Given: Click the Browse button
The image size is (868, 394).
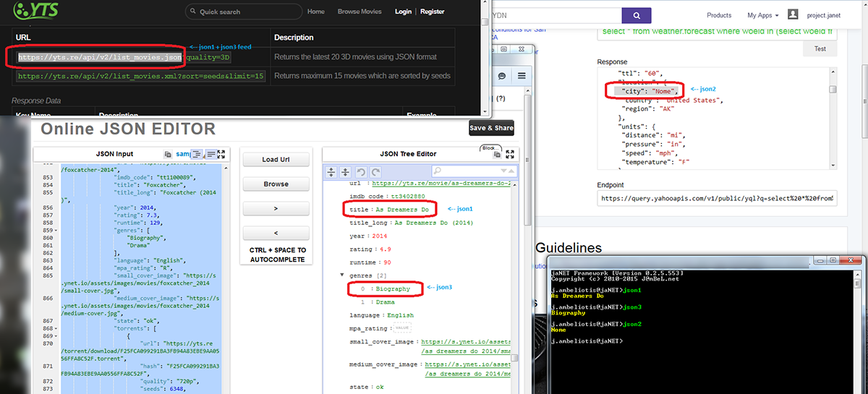Looking at the screenshot, I should point(276,184).
